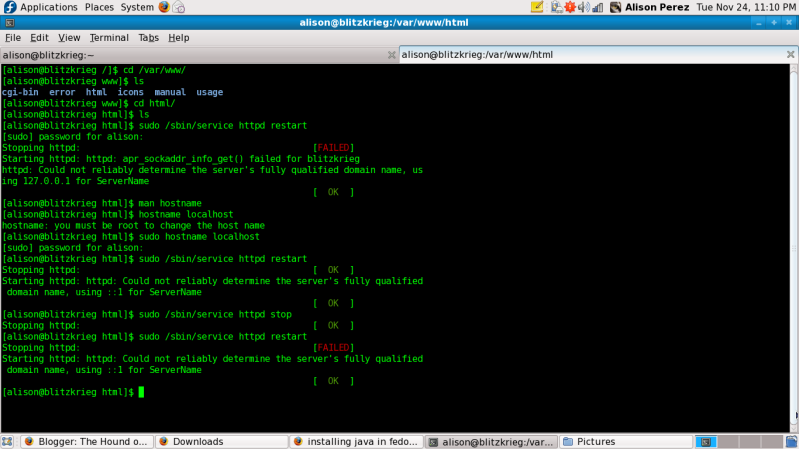Open the sticky notes tray icon
This screenshot has width=799, height=449.
click(537, 7)
